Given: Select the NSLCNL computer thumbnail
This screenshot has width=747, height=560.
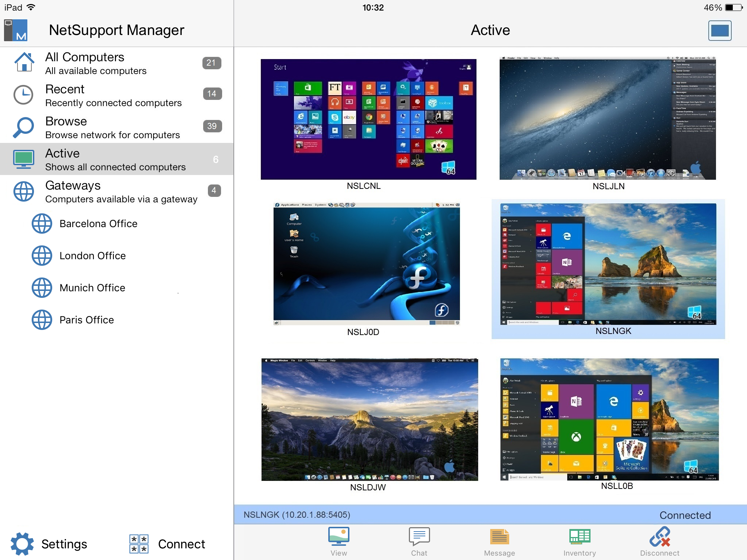Looking at the screenshot, I should [x=368, y=119].
